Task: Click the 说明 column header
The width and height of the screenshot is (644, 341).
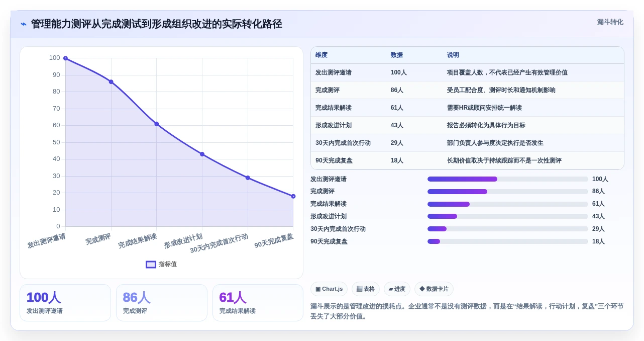Action: [453, 55]
